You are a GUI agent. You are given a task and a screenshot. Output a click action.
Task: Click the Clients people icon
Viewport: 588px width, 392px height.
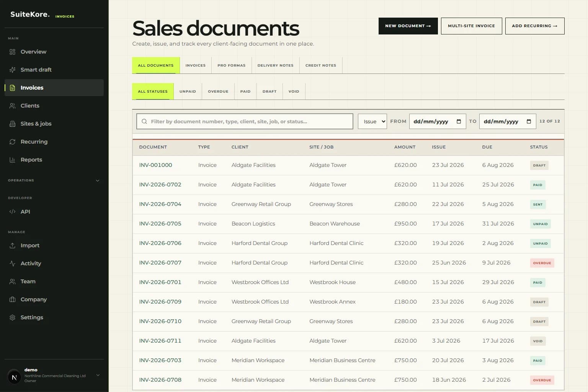(12, 106)
